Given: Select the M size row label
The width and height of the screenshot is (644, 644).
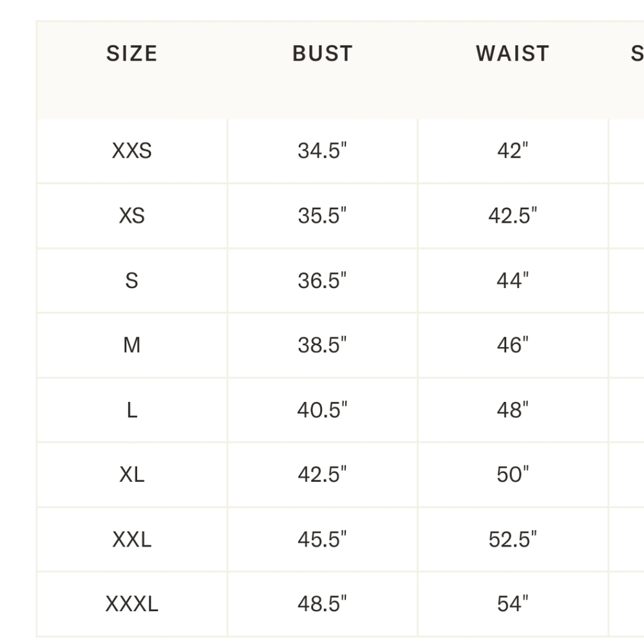Looking at the screenshot, I should [132, 345].
